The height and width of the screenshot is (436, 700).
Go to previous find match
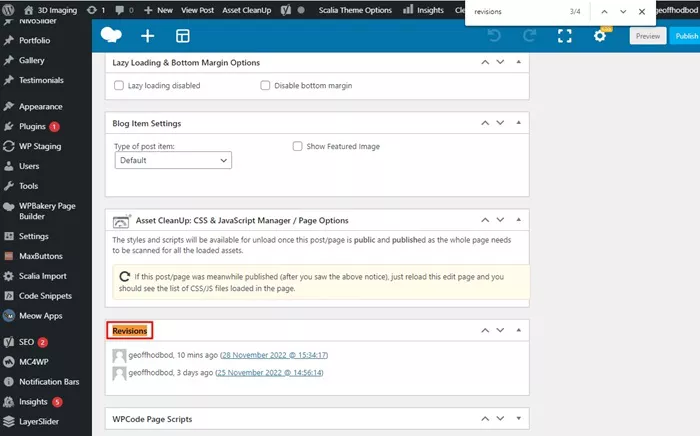pos(604,12)
